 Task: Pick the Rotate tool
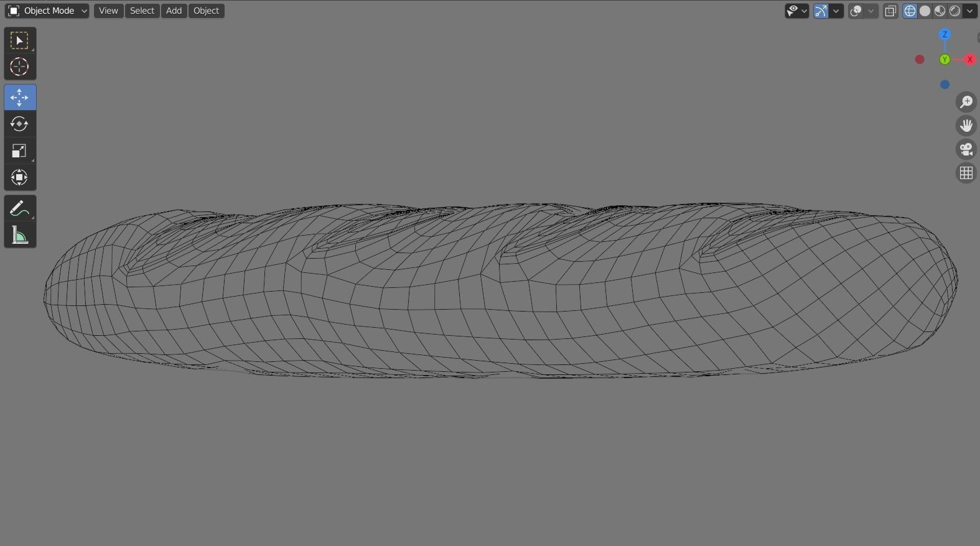tap(20, 124)
